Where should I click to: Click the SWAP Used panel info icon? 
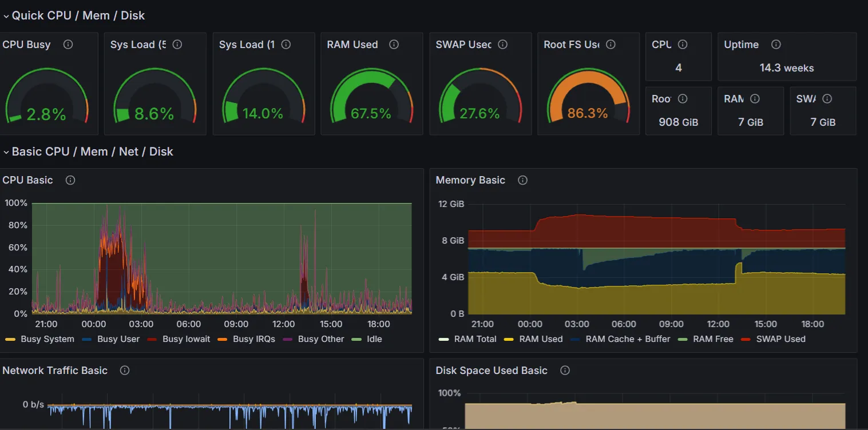(502, 45)
